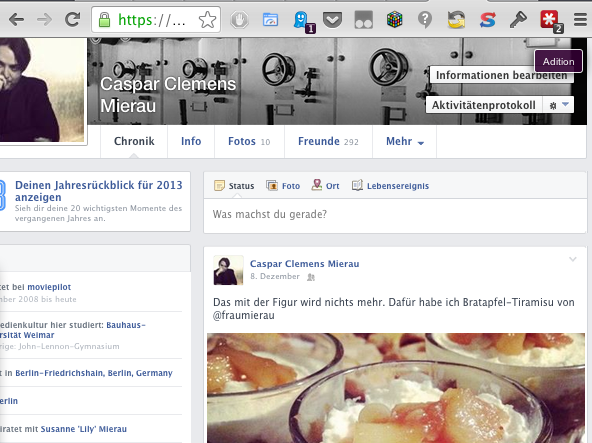Click the small post author avatar
This screenshot has height=443, width=592.
(228, 270)
